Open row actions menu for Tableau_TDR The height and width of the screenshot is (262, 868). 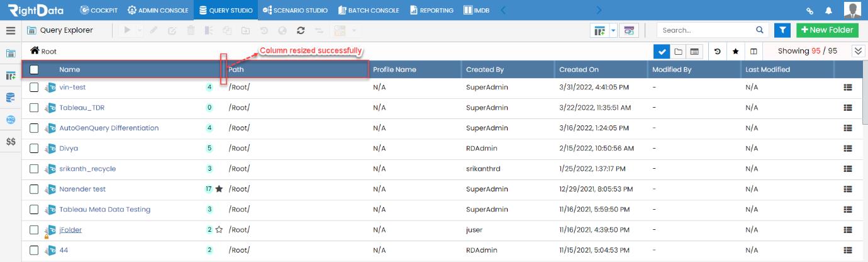click(847, 108)
